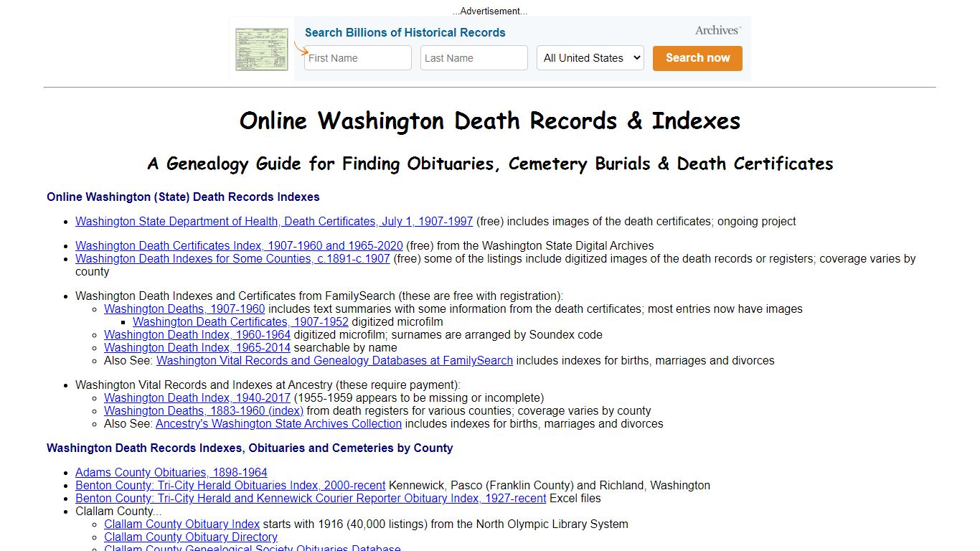Open Clallam County Obituary Directory link

pos(190,537)
